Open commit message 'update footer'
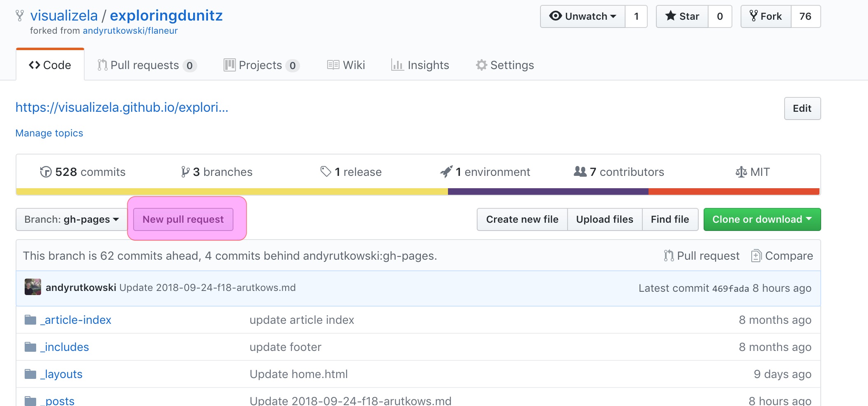Image resolution: width=868 pixels, height=406 pixels. (x=285, y=347)
